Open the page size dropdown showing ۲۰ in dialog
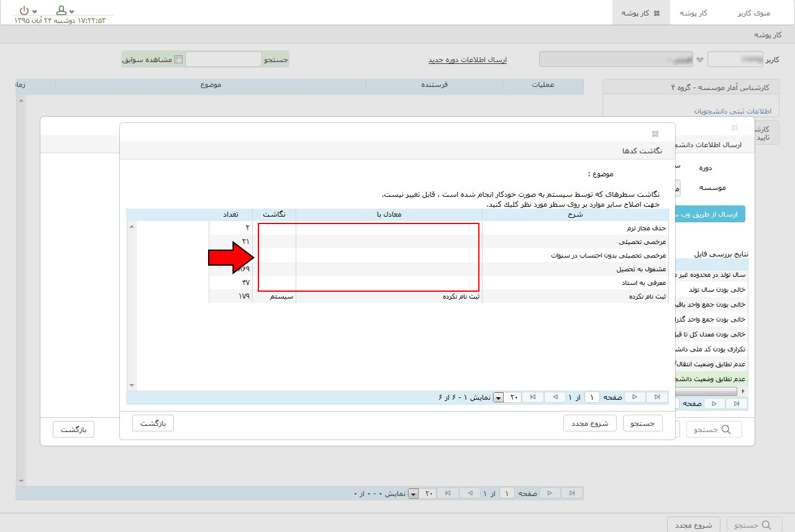The image size is (795, 532). tap(498, 398)
